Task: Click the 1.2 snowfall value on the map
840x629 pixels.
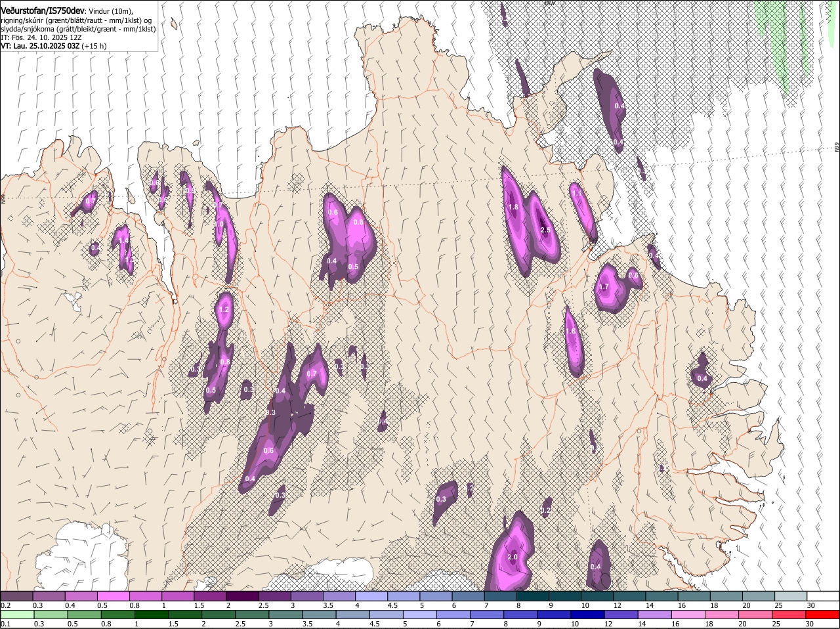Action: point(224,310)
